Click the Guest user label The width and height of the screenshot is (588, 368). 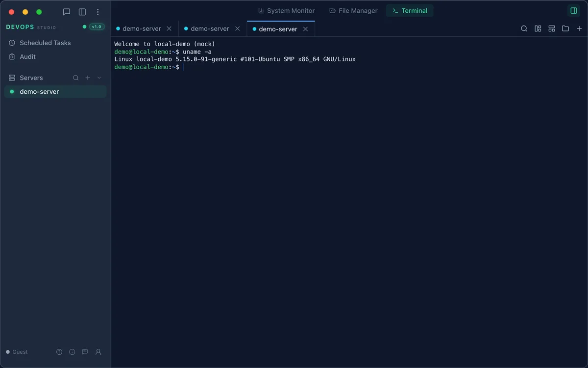pos(20,352)
